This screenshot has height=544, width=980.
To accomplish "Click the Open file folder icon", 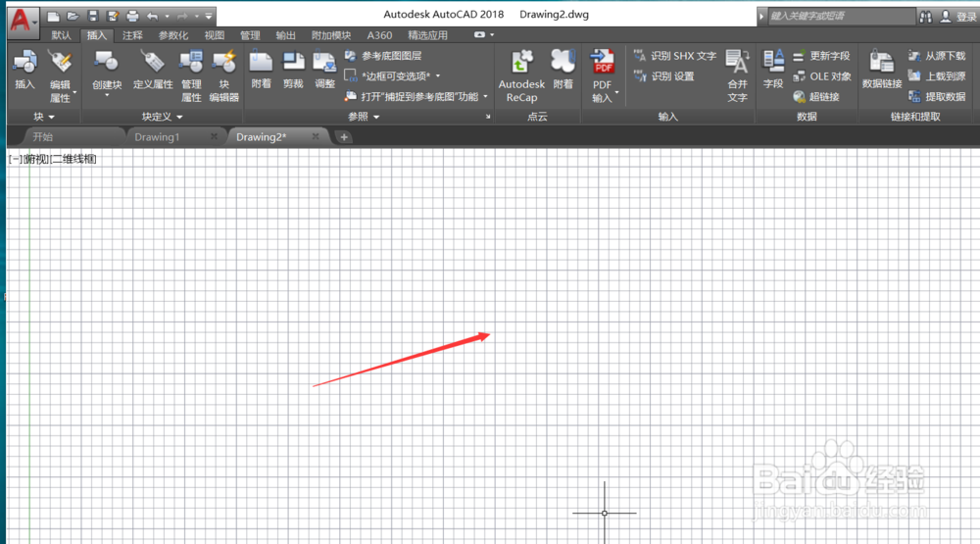I will pyautogui.click(x=73, y=17).
